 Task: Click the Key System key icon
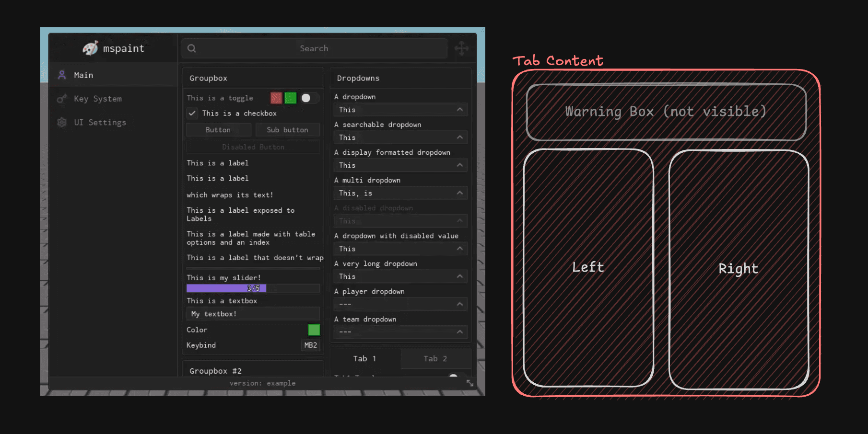pos(62,99)
